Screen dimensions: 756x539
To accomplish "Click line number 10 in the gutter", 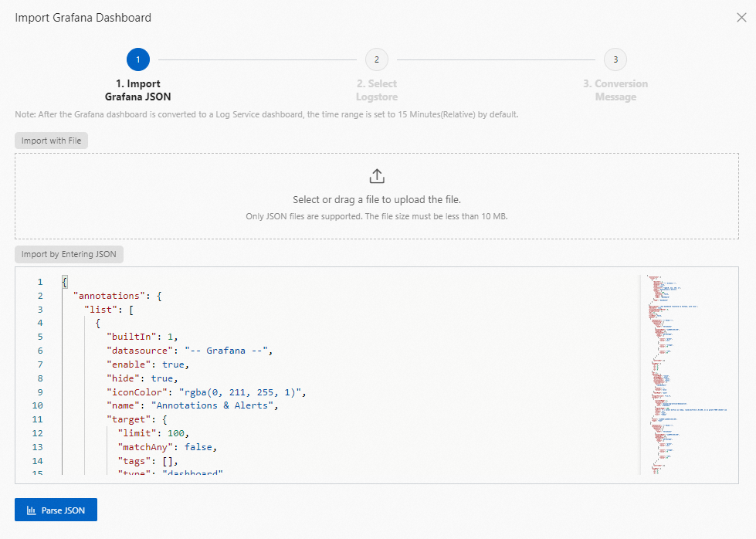I will tap(38, 405).
